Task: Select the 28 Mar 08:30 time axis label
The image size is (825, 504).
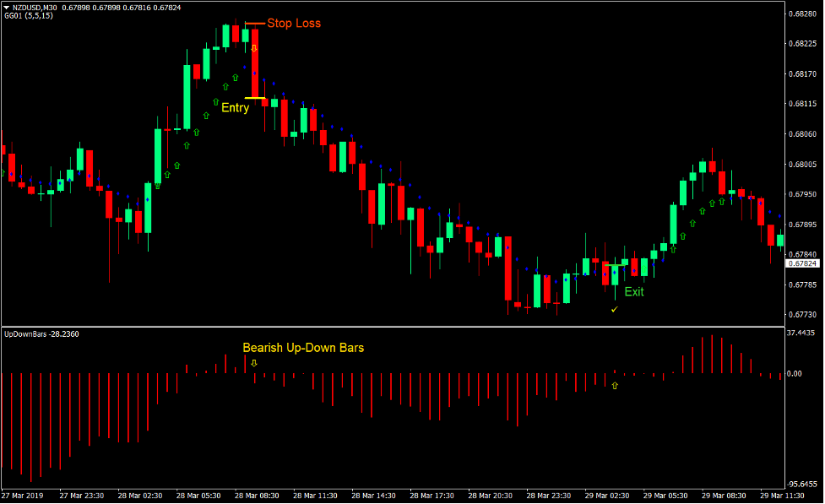Action: tap(258, 496)
